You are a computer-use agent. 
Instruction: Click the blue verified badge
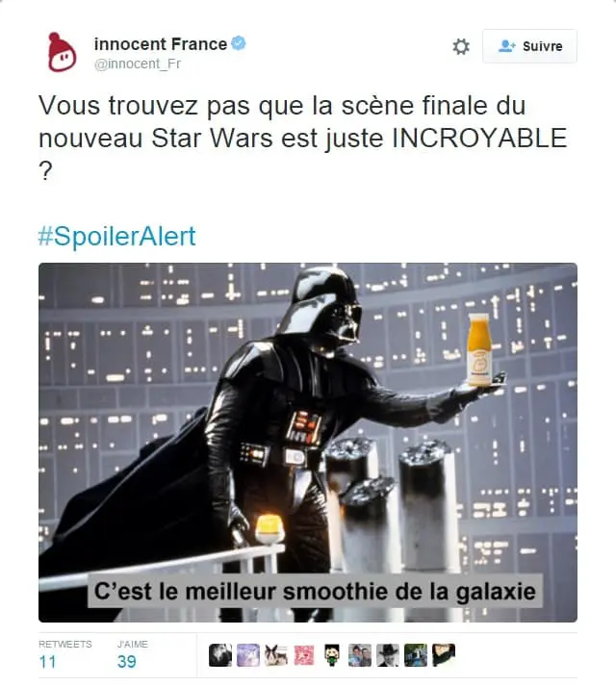click(x=239, y=43)
